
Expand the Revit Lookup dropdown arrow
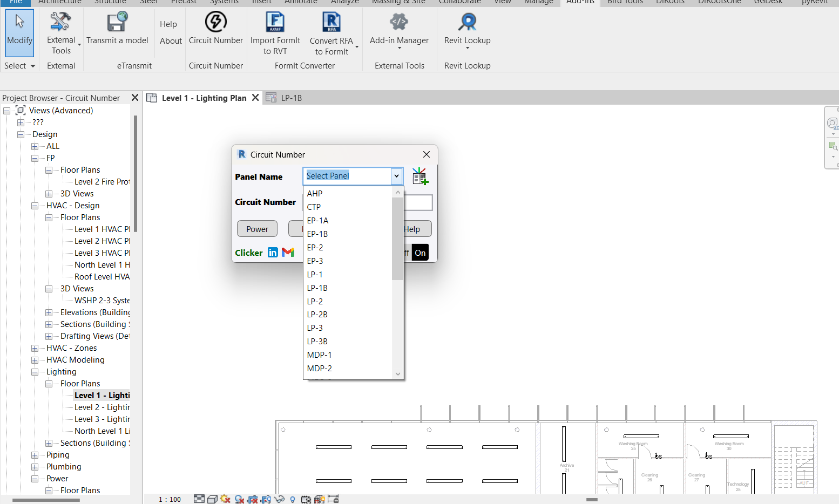point(468,48)
